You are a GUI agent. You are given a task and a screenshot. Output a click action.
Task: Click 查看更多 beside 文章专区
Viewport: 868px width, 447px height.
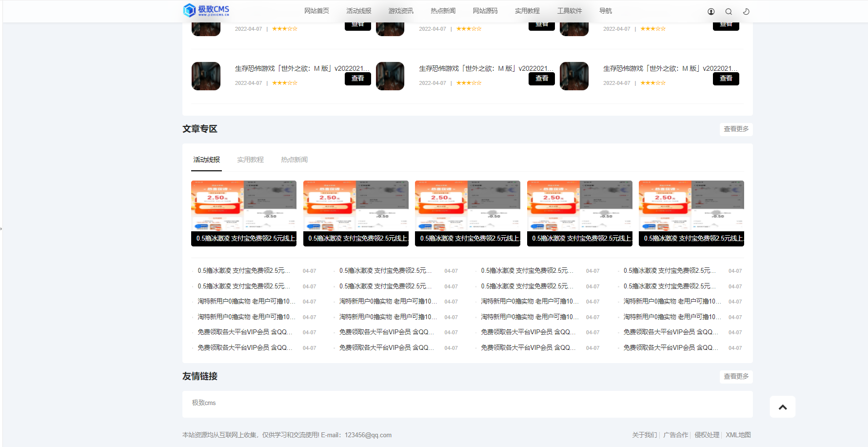pos(735,129)
